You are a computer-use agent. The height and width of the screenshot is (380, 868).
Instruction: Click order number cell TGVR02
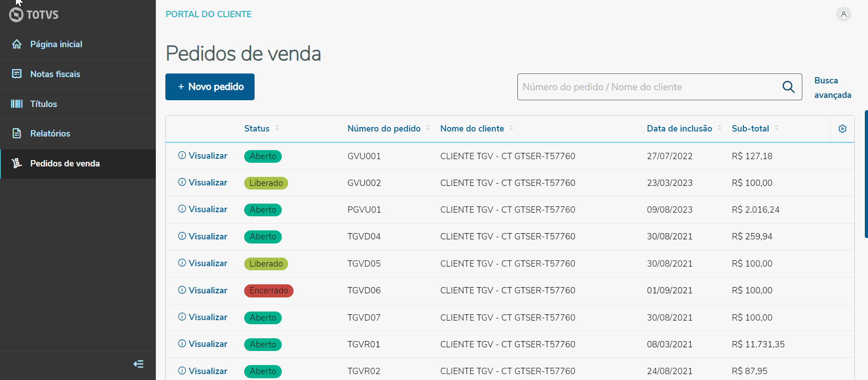[364, 371]
